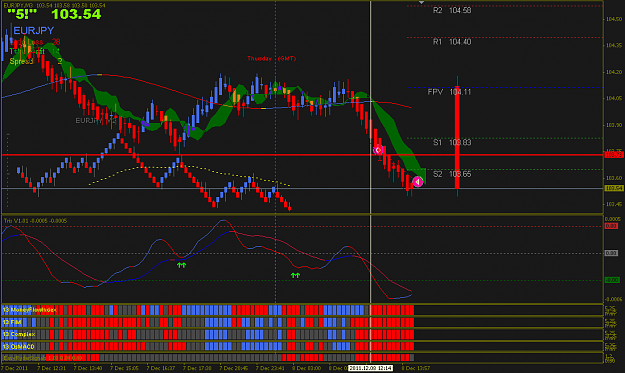Click the Tro V1.01 indicator title
This screenshot has height=373, width=625.
(x=35, y=221)
